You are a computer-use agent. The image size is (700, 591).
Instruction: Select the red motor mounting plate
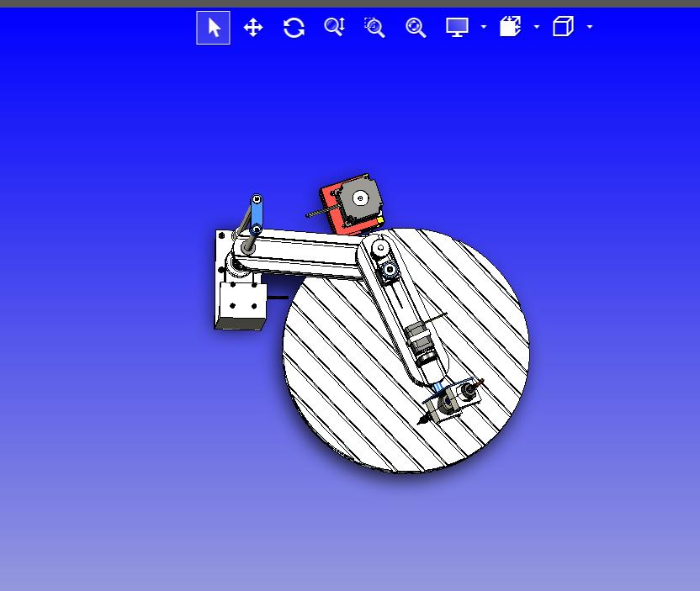coord(331,215)
